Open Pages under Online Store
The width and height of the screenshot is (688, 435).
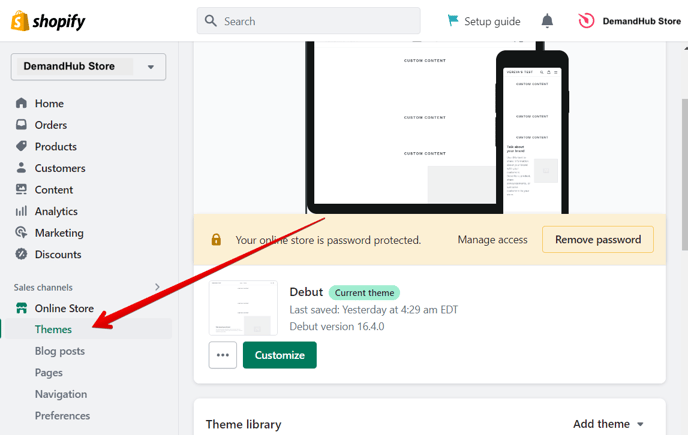(x=49, y=373)
